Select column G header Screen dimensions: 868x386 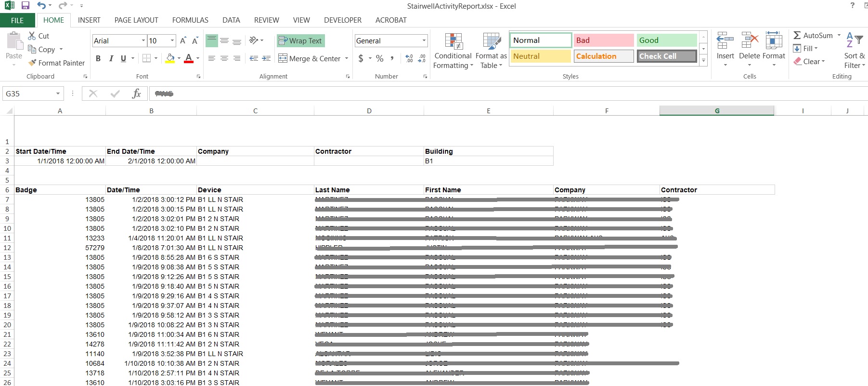[x=717, y=111]
